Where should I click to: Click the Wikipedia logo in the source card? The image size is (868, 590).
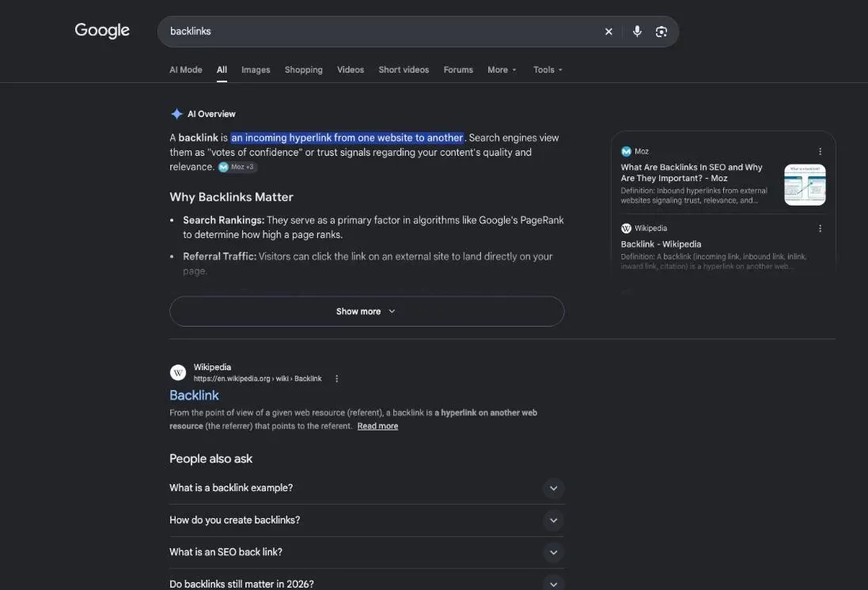pos(626,228)
